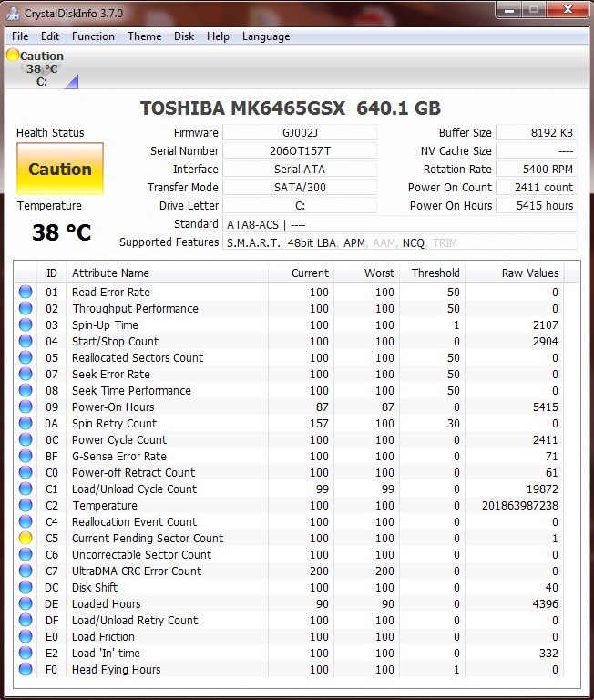
Task: Click blue status icon for Seek Error Rate
Action: [x=26, y=374]
